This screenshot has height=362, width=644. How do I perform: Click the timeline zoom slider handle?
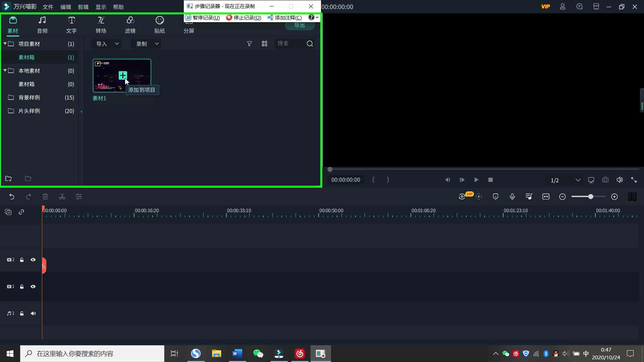point(590,197)
